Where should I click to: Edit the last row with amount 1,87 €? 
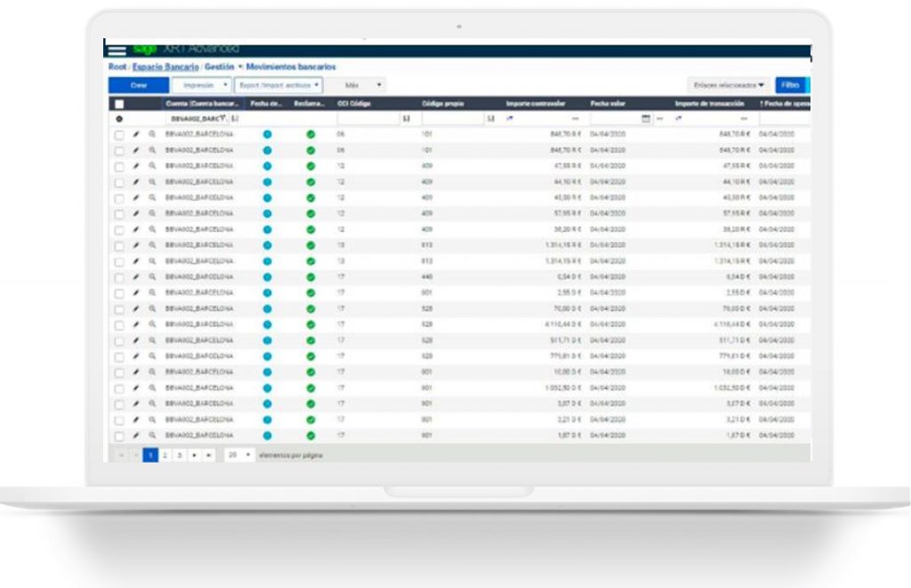[136, 436]
